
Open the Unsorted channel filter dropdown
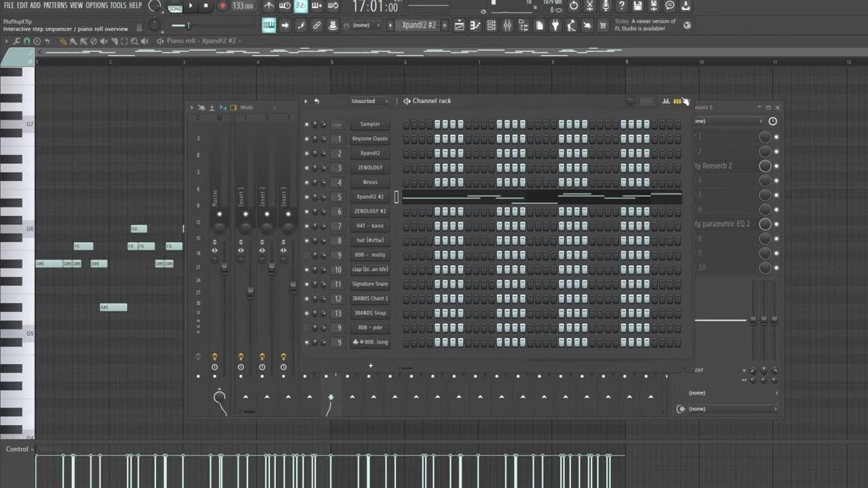pos(369,101)
